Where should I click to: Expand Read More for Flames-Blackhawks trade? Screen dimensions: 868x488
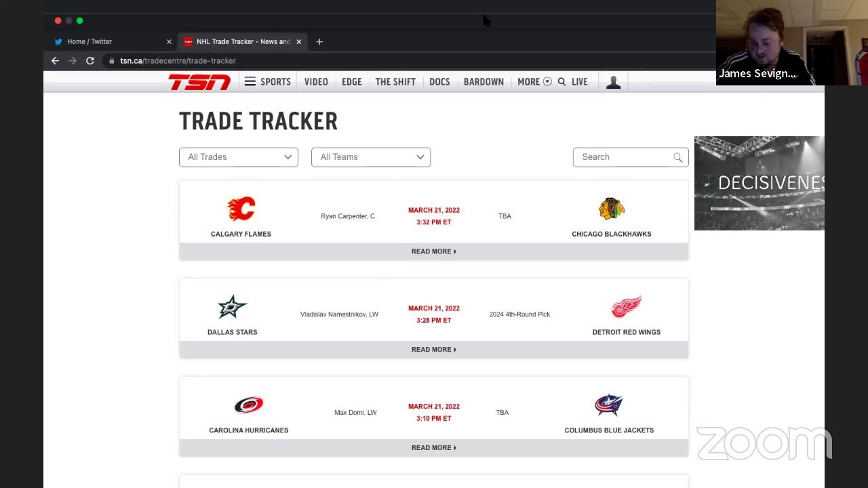point(434,251)
